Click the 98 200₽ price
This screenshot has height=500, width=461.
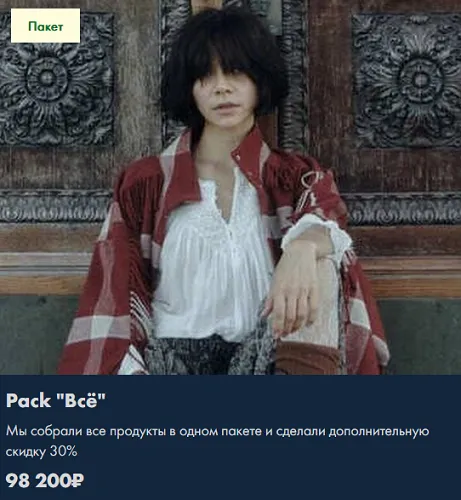tap(45, 481)
